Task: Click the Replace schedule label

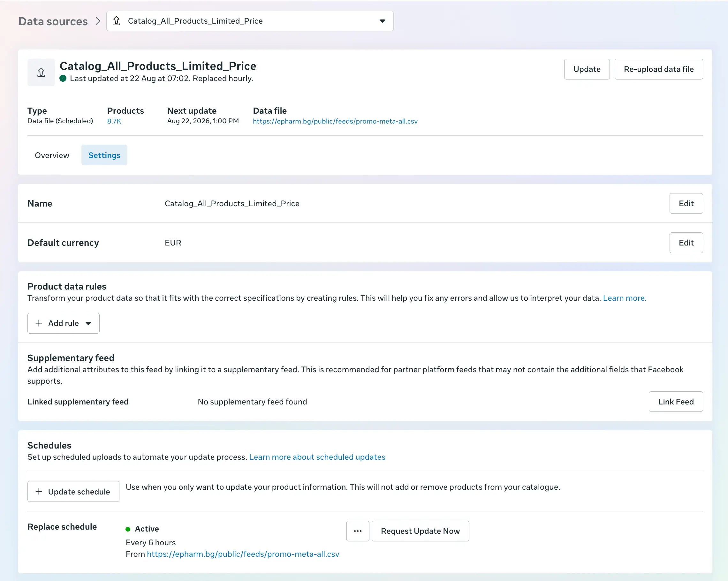Action: click(62, 527)
